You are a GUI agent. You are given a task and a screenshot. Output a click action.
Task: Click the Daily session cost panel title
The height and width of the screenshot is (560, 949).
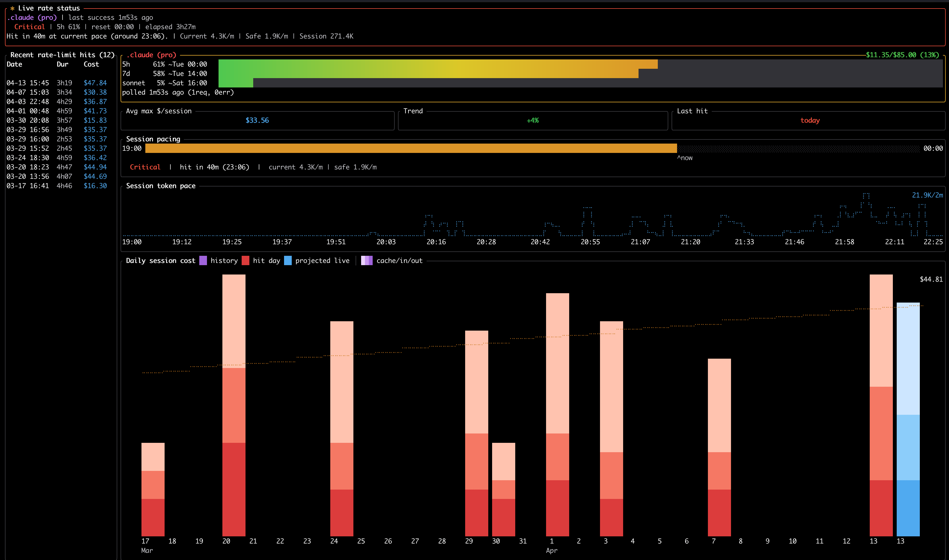(161, 261)
